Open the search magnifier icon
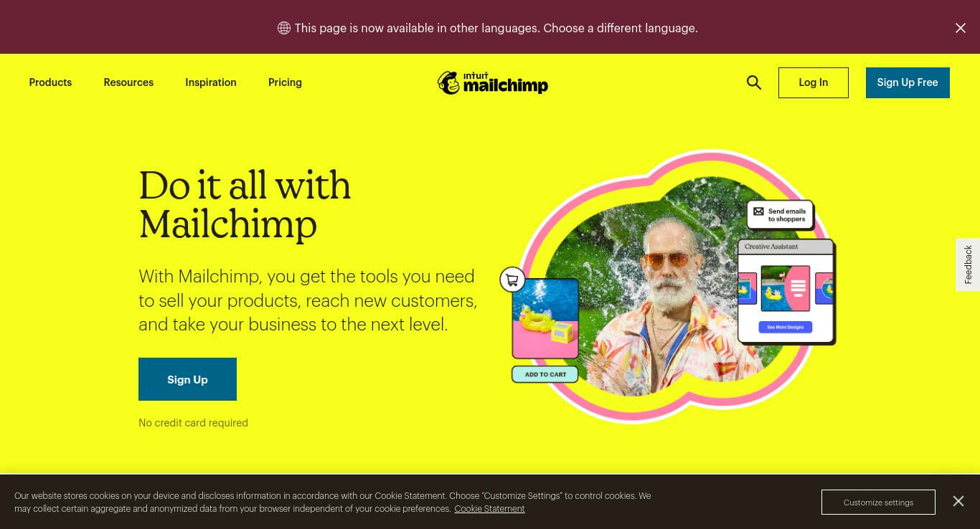980x529 pixels. 753,82
